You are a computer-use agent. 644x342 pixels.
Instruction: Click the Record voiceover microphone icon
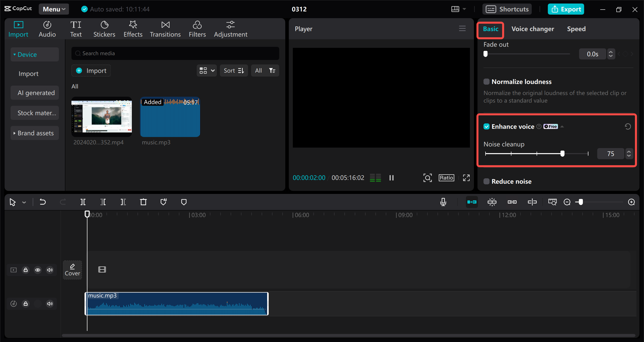[x=444, y=202]
